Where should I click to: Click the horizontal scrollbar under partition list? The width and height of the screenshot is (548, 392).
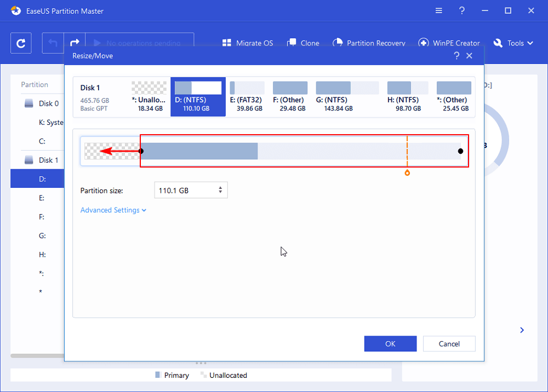pos(37,356)
